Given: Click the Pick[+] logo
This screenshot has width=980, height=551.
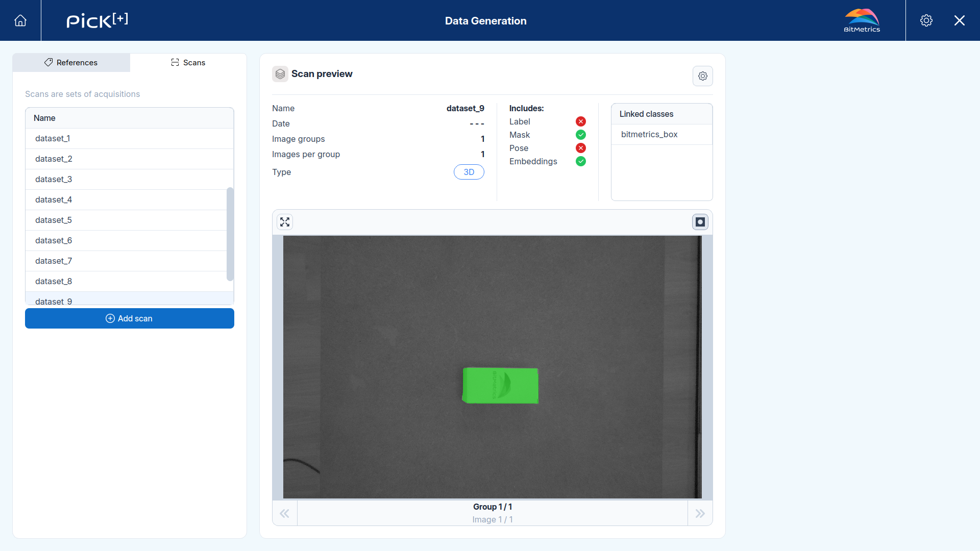Looking at the screenshot, I should pos(97,20).
